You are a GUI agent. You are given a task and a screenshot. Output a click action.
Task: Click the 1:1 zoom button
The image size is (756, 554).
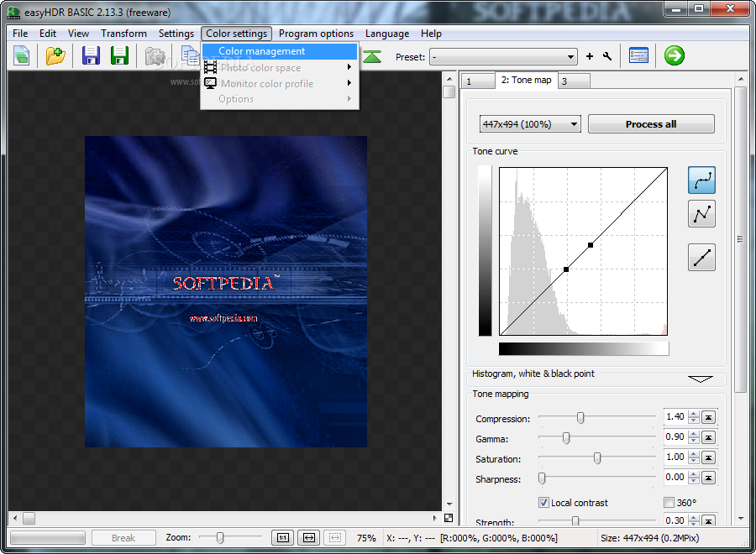click(x=283, y=537)
